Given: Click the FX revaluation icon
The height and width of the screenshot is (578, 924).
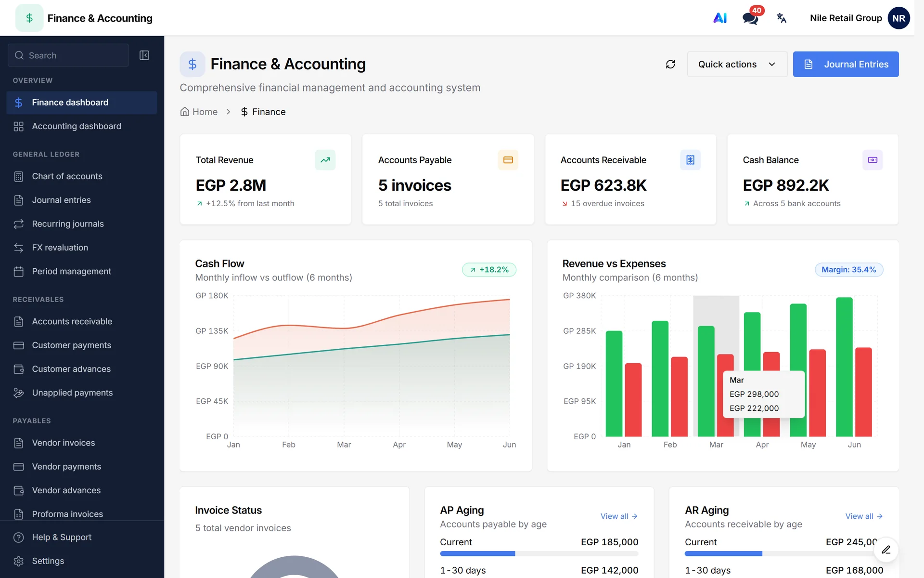Looking at the screenshot, I should 19,248.
